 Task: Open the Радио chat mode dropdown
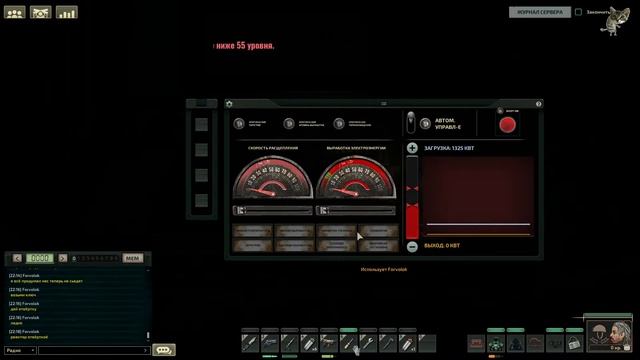[x=20, y=350]
